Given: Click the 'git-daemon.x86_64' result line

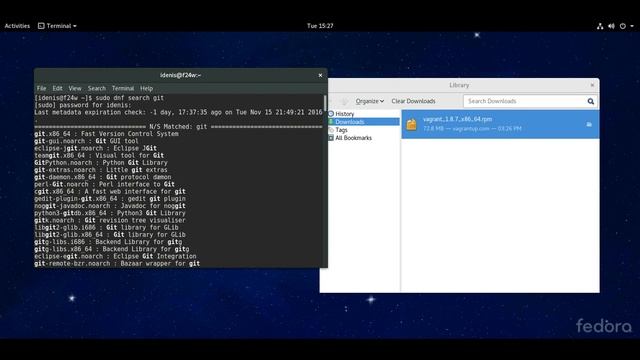Looking at the screenshot, I should click(x=103, y=177).
